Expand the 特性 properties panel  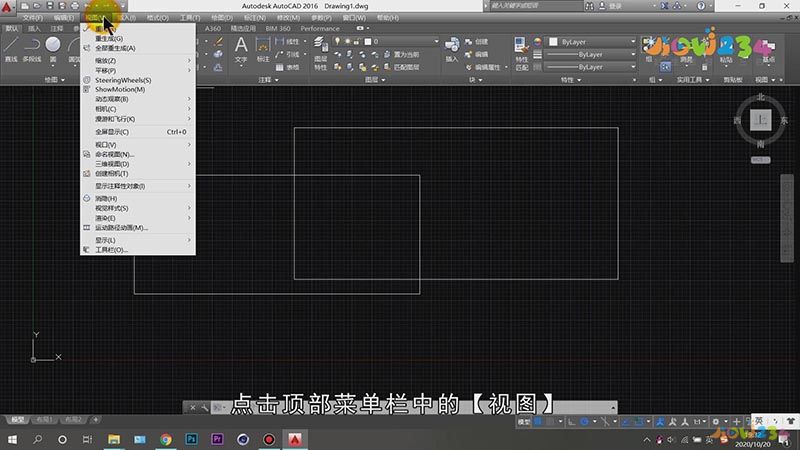[570, 80]
